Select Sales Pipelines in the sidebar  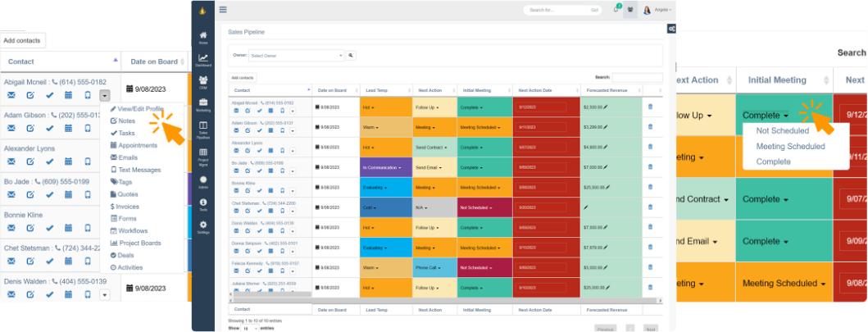tap(203, 130)
